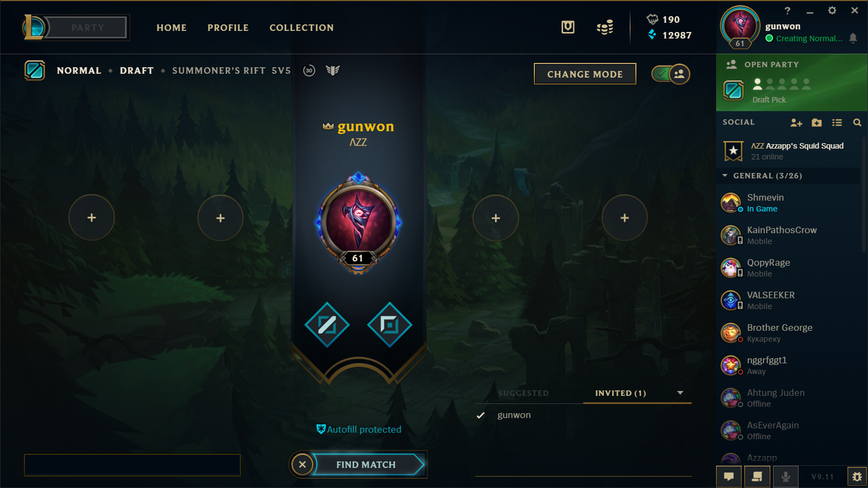This screenshot has height=488, width=868.
Task: Expand the Invited list dropdown arrow
Action: [x=680, y=393]
